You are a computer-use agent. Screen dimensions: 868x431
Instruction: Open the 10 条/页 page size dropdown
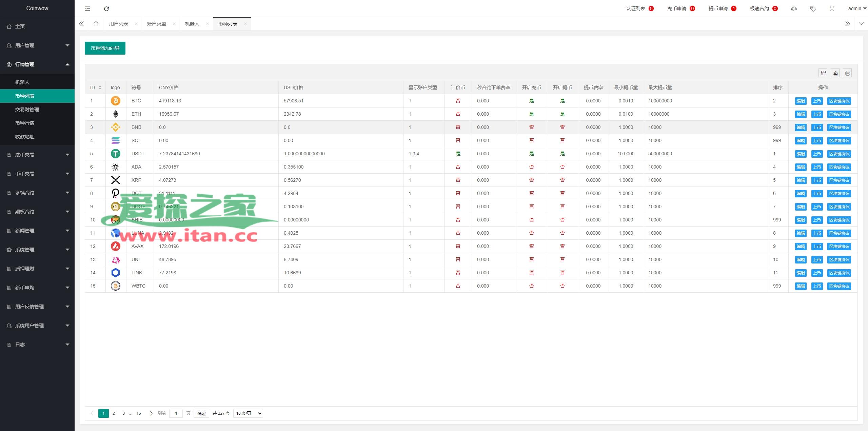(x=248, y=413)
